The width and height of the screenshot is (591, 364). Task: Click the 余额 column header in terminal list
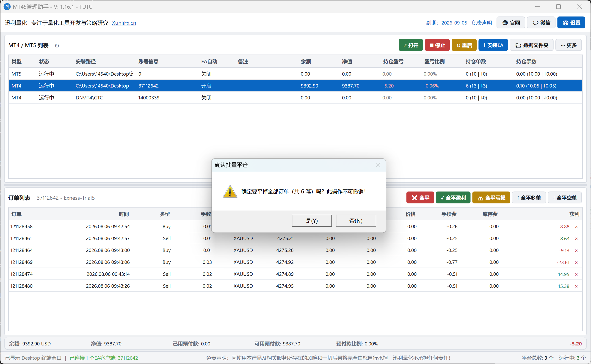(306, 62)
